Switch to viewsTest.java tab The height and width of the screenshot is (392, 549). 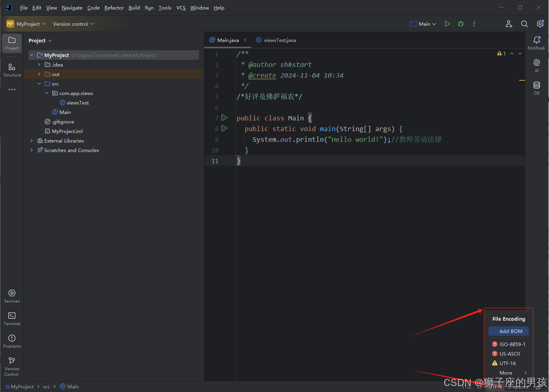[276, 40]
